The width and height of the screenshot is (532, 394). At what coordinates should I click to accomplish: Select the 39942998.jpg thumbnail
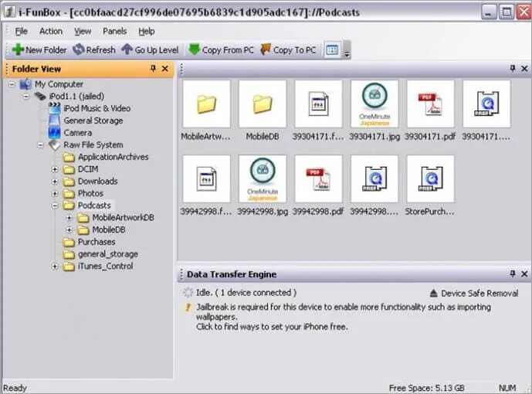click(x=263, y=178)
